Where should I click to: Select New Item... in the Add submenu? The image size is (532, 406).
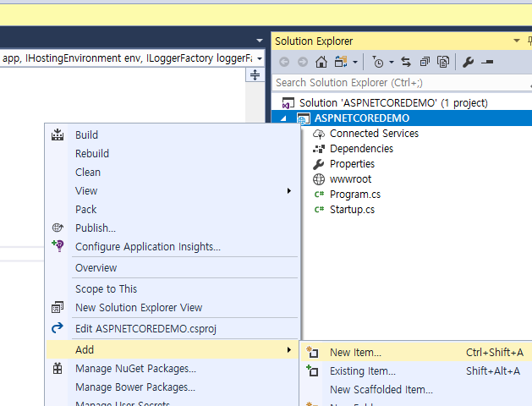click(x=355, y=353)
